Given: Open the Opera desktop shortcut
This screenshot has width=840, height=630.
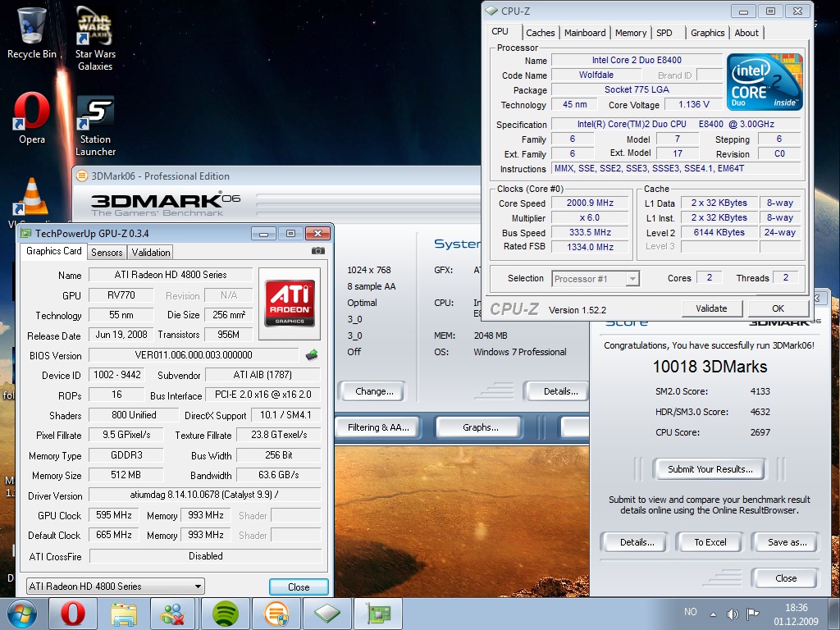Looking at the screenshot, I should point(32,118).
